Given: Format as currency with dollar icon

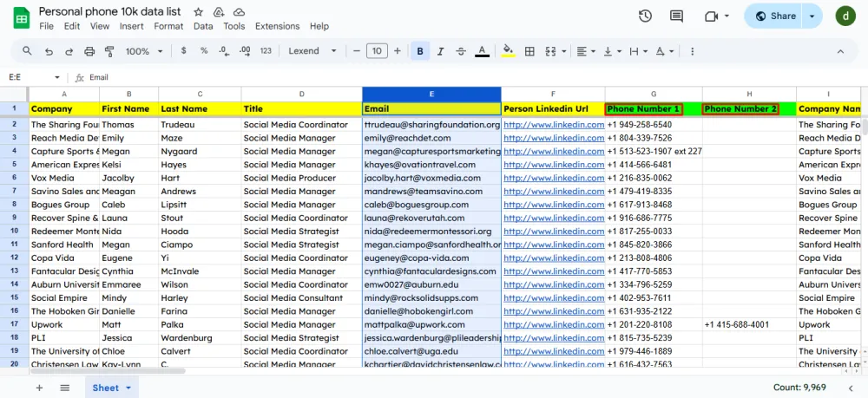Looking at the screenshot, I should click(x=184, y=51).
